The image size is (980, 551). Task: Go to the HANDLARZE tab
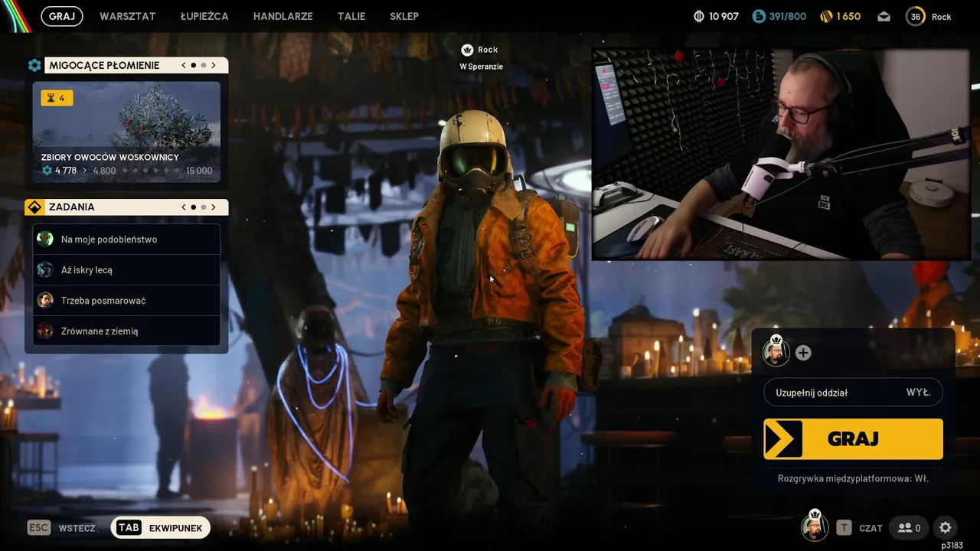tap(283, 16)
